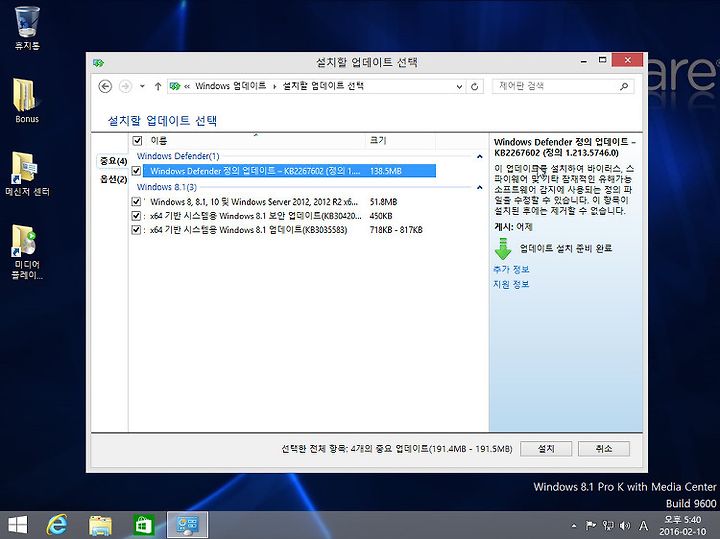This screenshot has height=539, width=720.
Task: Click the back navigation arrow
Action: (x=105, y=86)
